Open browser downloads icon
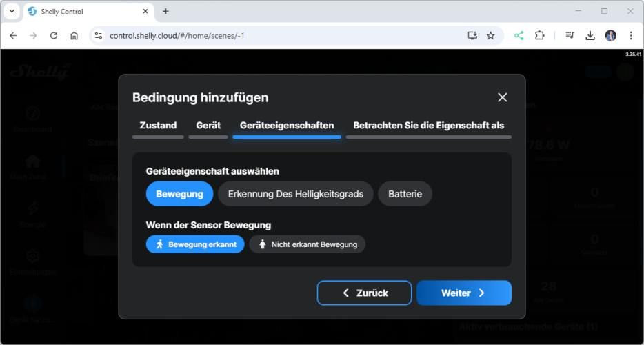Viewport: 644px width, 345px height. click(x=590, y=35)
